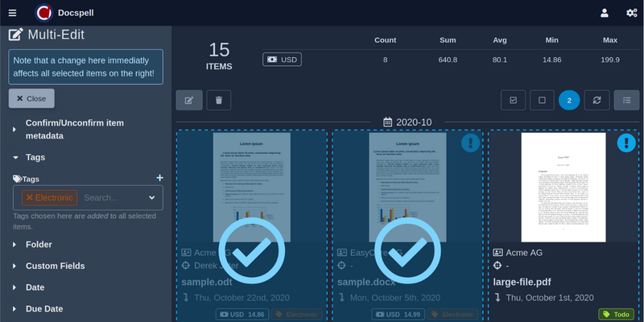Click concerning crosshair icon on large-file.pdf

497,266
